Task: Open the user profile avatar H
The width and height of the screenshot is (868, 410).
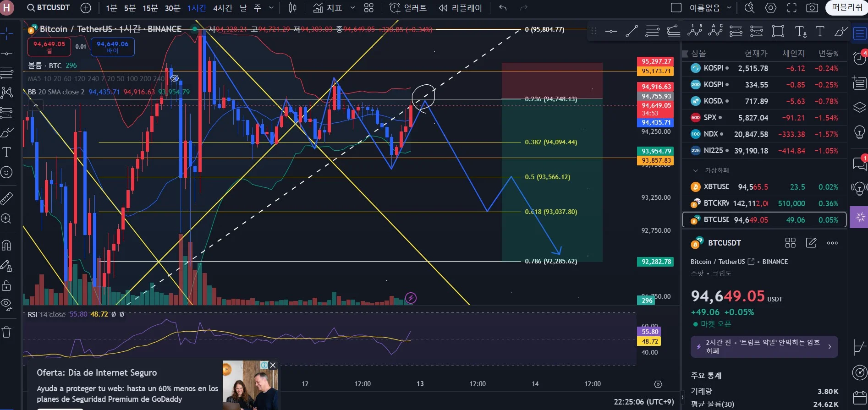Action: [x=7, y=8]
